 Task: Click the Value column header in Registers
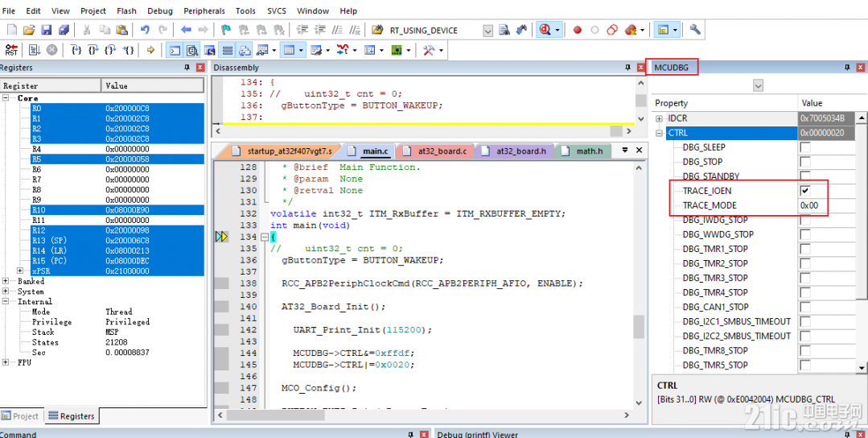(152, 86)
